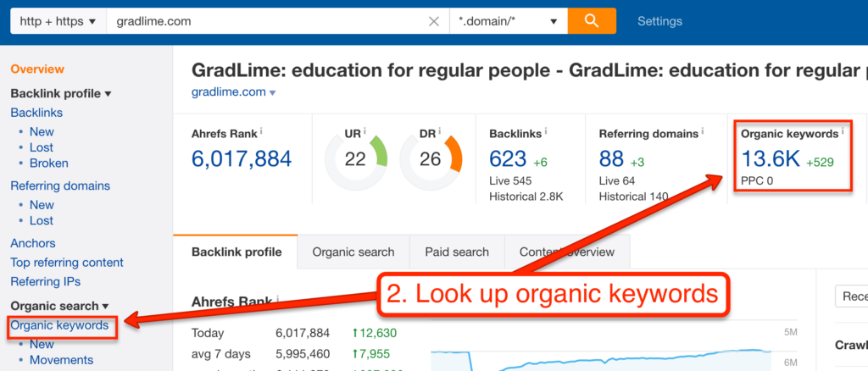
Task: Open Top referring content report
Action: [x=67, y=263]
